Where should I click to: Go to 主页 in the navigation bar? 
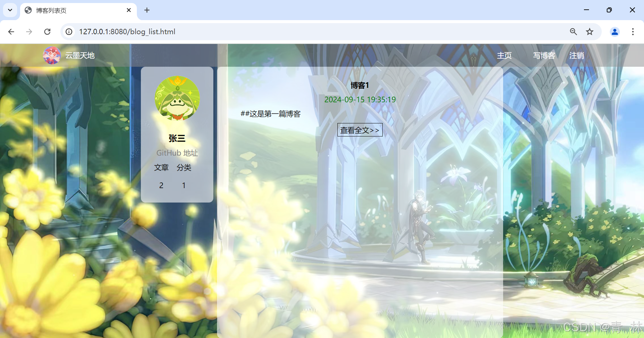pos(504,55)
